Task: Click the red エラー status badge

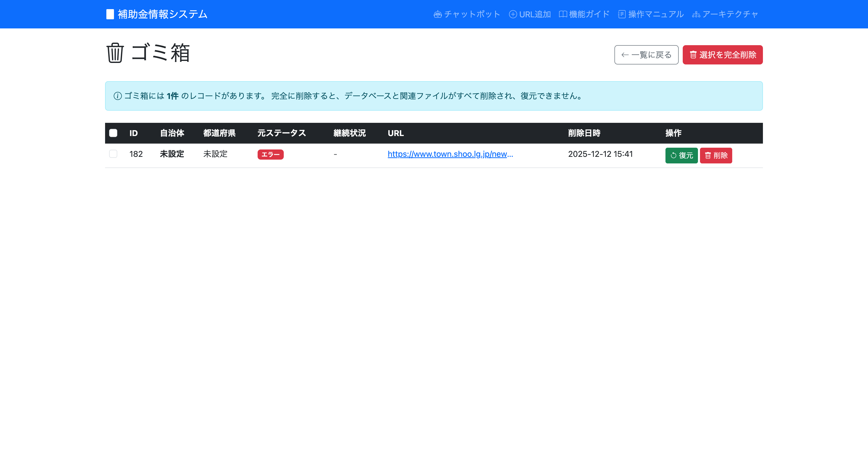Action: pyautogui.click(x=271, y=154)
